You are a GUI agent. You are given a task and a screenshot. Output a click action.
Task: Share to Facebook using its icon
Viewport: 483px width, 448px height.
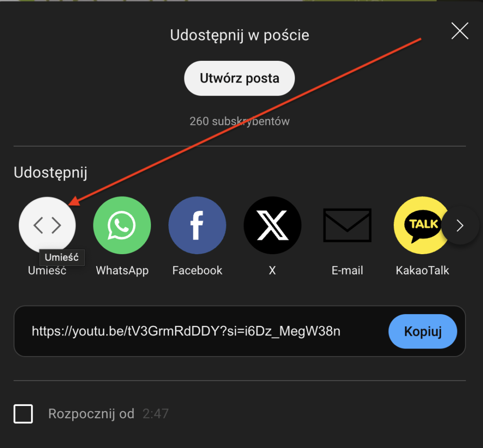(x=197, y=225)
